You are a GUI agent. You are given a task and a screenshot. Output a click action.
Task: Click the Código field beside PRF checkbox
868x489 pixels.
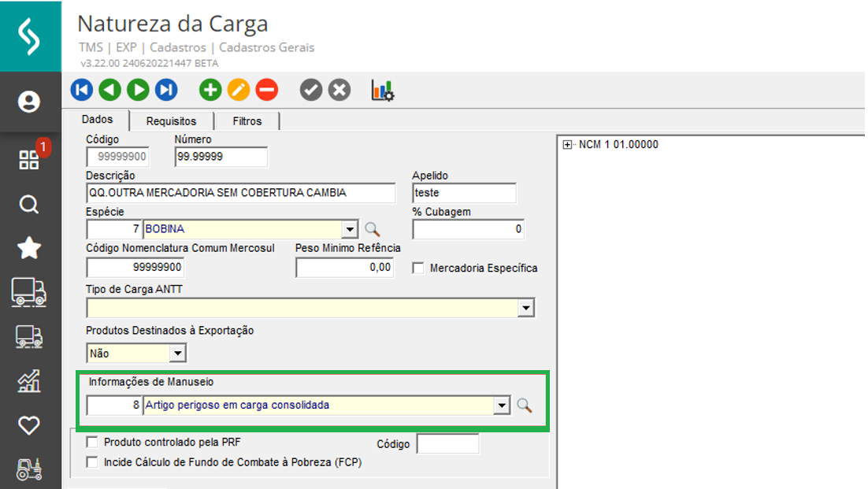pos(447,443)
